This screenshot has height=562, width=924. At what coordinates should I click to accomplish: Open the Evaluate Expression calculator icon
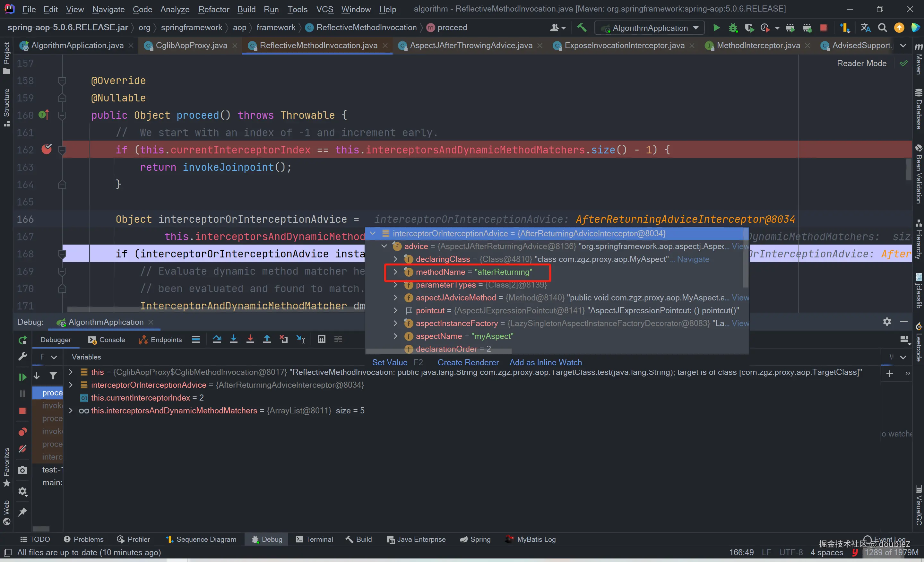click(x=321, y=339)
